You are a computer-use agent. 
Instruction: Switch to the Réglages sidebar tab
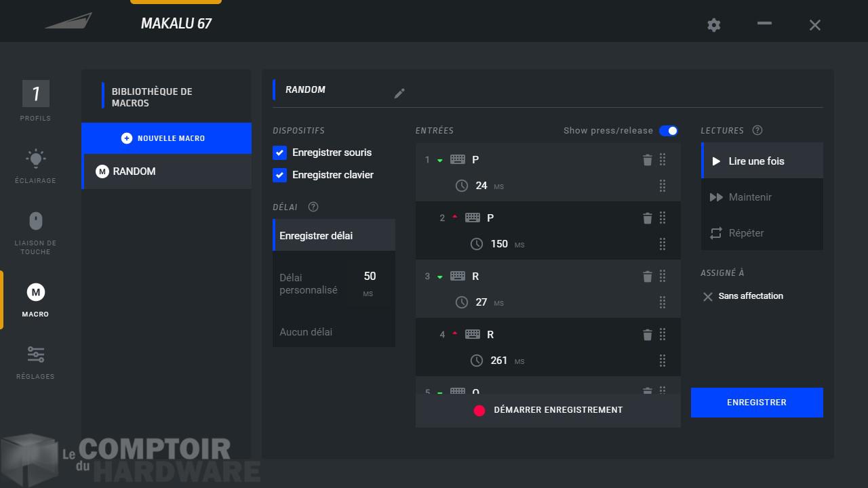pyautogui.click(x=35, y=361)
